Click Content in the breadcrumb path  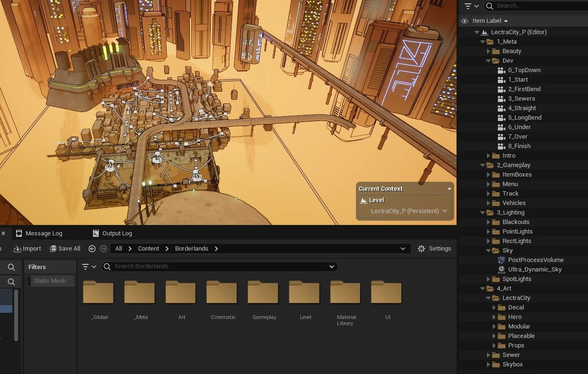149,249
